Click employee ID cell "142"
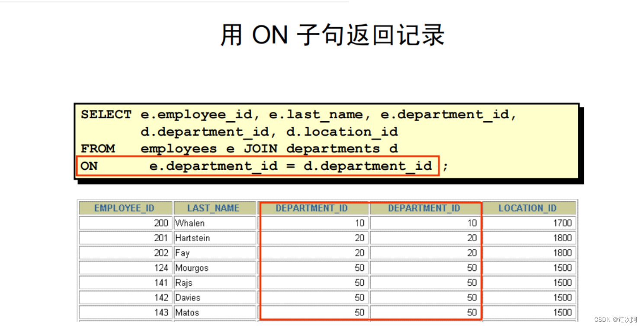This screenshot has height=327, width=644. (x=125, y=298)
